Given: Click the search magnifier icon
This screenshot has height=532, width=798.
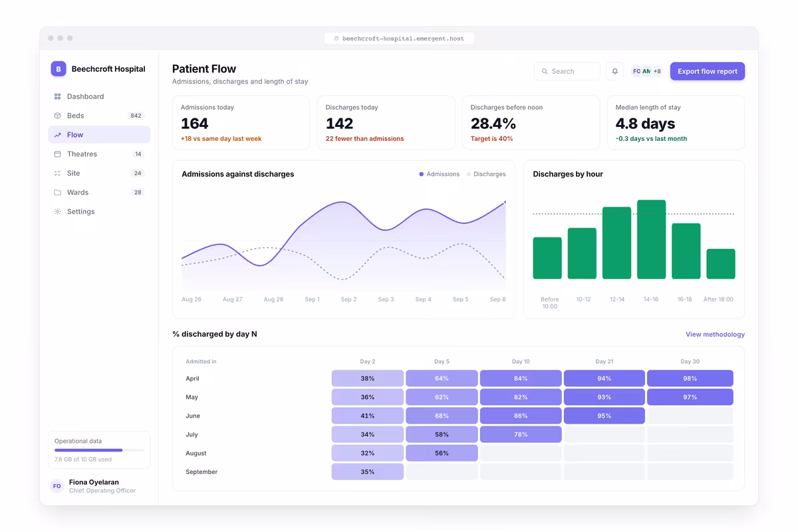Looking at the screenshot, I should click(545, 71).
